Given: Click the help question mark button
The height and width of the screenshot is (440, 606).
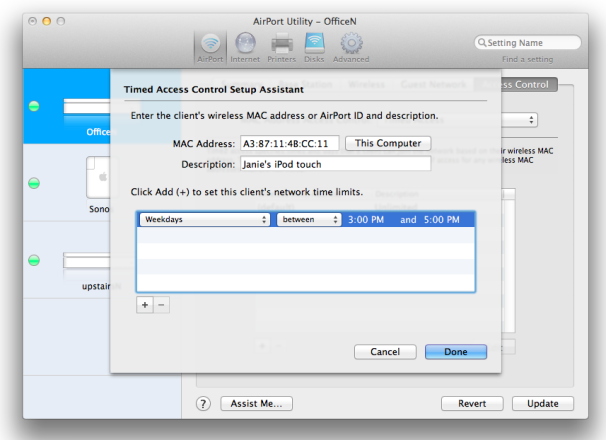Looking at the screenshot, I should [203, 404].
